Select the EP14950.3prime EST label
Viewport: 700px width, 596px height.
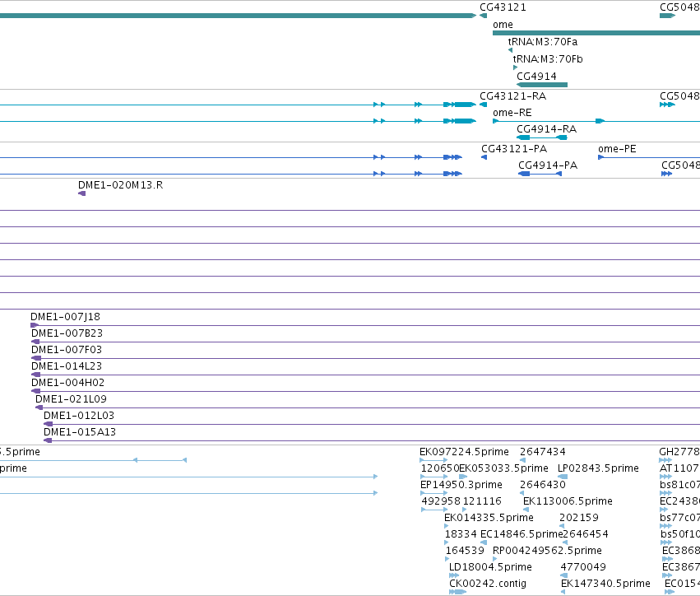coord(461,485)
